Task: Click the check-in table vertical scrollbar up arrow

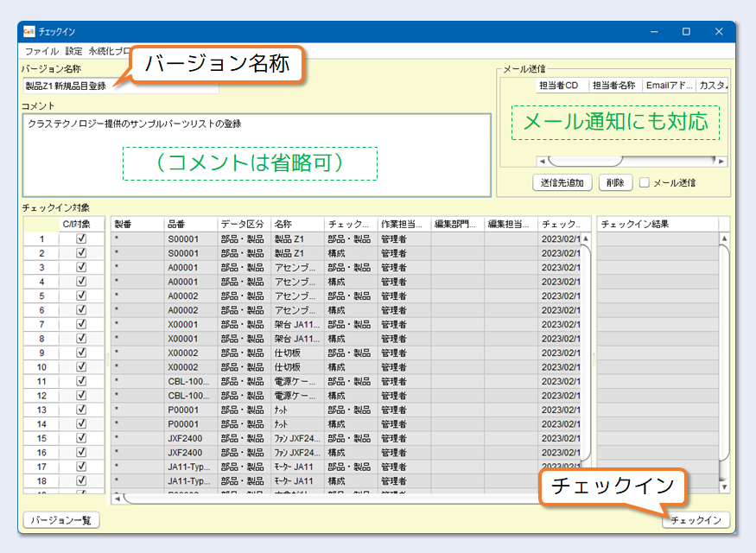Action: click(x=586, y=238)
